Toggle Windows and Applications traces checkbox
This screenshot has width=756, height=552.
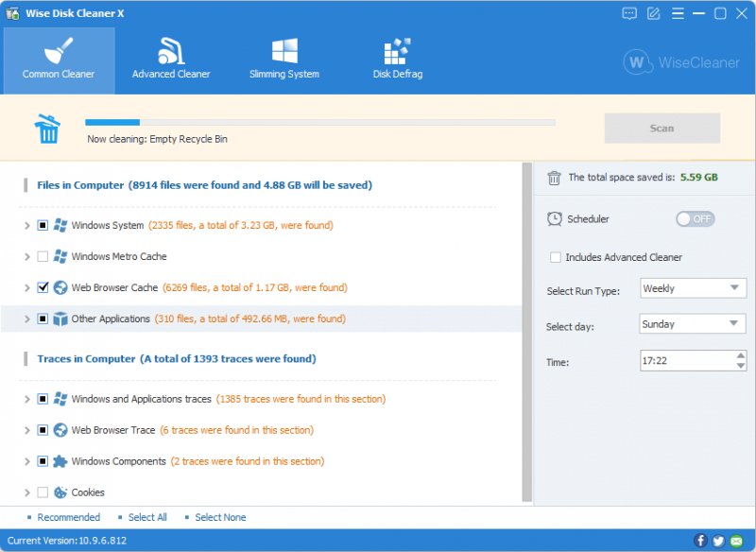pos(43,399)
